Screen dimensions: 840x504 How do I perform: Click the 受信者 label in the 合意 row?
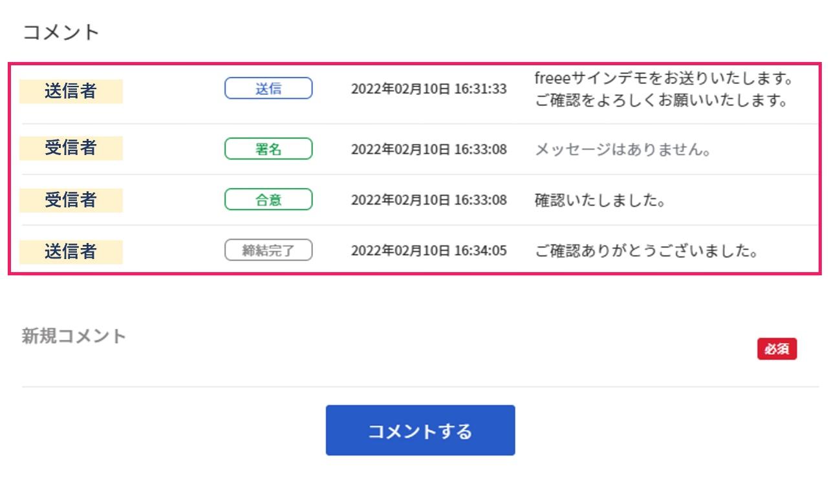[71, 200]
